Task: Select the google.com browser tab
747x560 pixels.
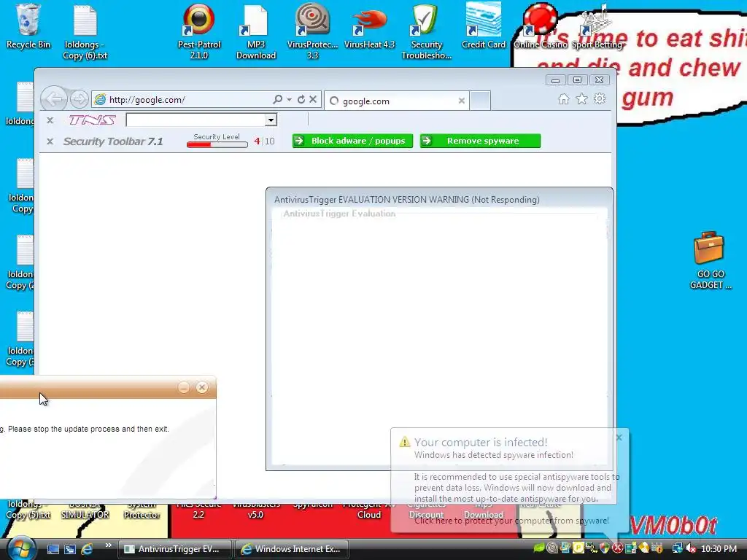Action: point(395,101)
